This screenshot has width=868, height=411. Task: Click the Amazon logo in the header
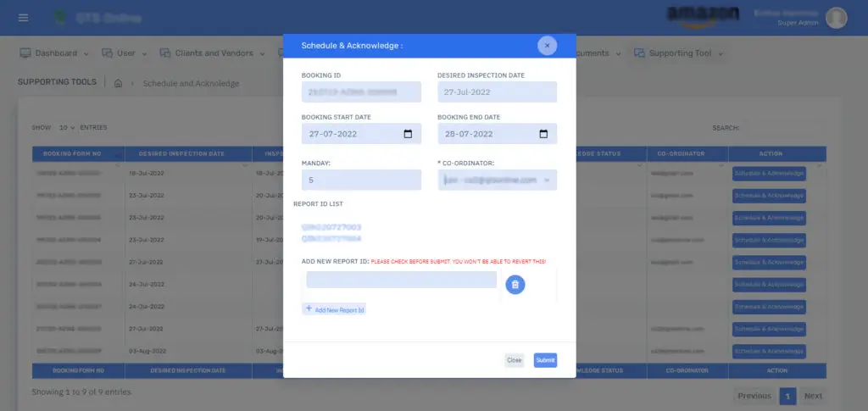click(697, 17)
